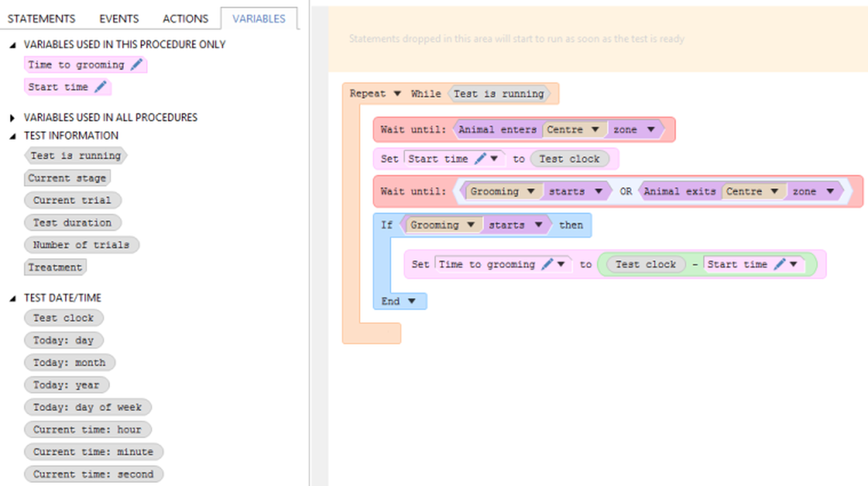Screen dimensions: 868x486
Task: Open Centre dropdown in Animal exits block
Action: tap(774, 191)
